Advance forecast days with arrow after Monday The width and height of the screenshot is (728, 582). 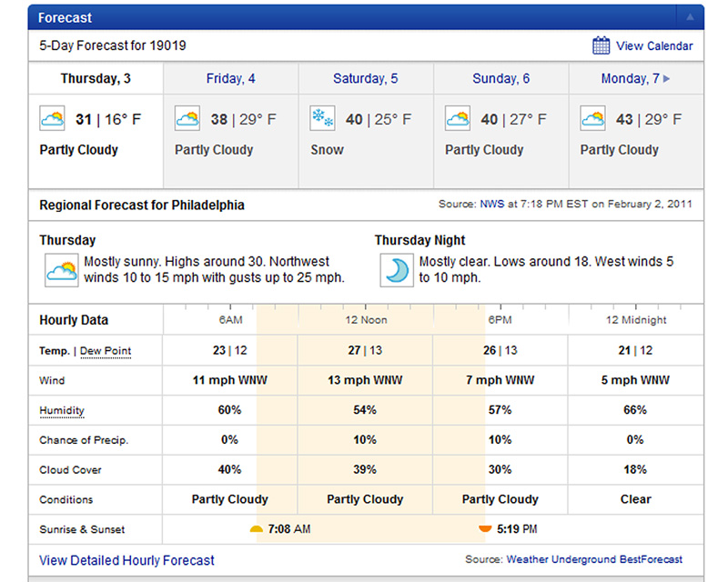point(667,79)
